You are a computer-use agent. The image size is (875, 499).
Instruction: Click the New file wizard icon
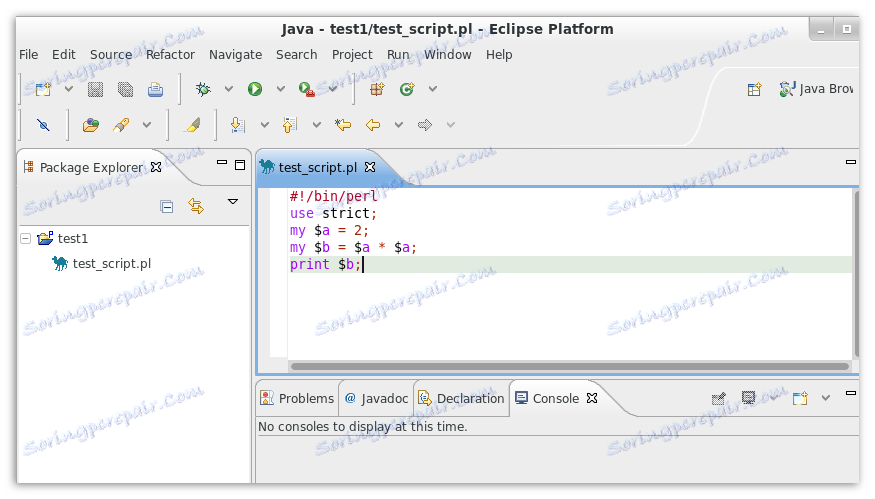point(43,89)
